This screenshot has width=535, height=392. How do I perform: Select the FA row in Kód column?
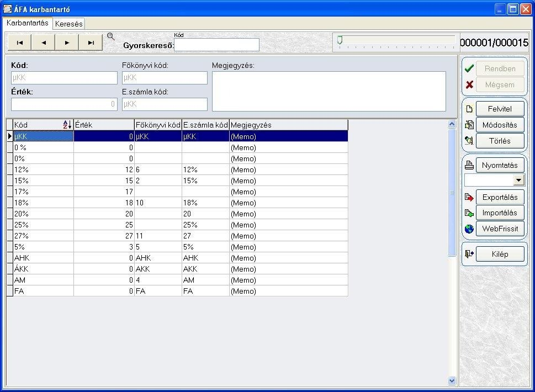tap(43, 291)
